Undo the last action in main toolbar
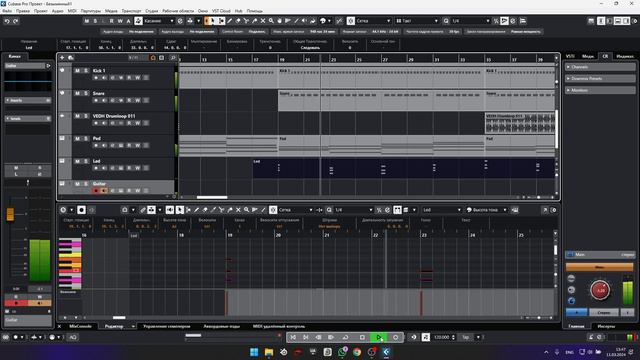Image resolution: width=640 pixels, height=360 pixels. [7, 21]
